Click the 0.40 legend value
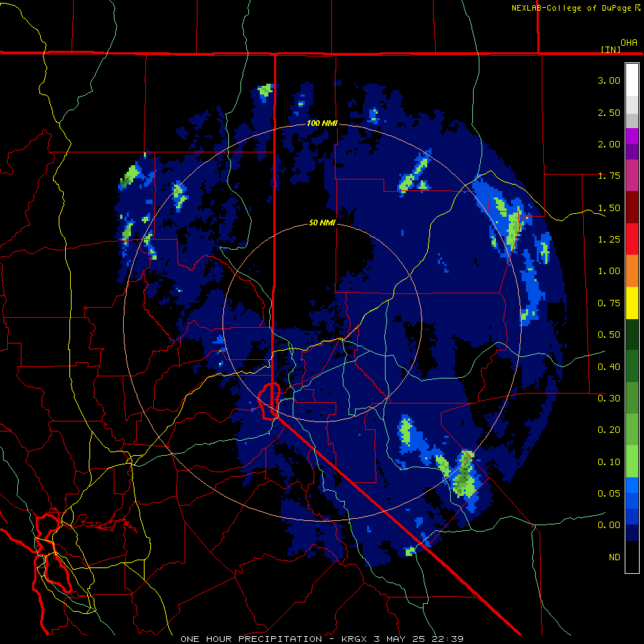The image size is (644, 644). click(x=609, y=367)
